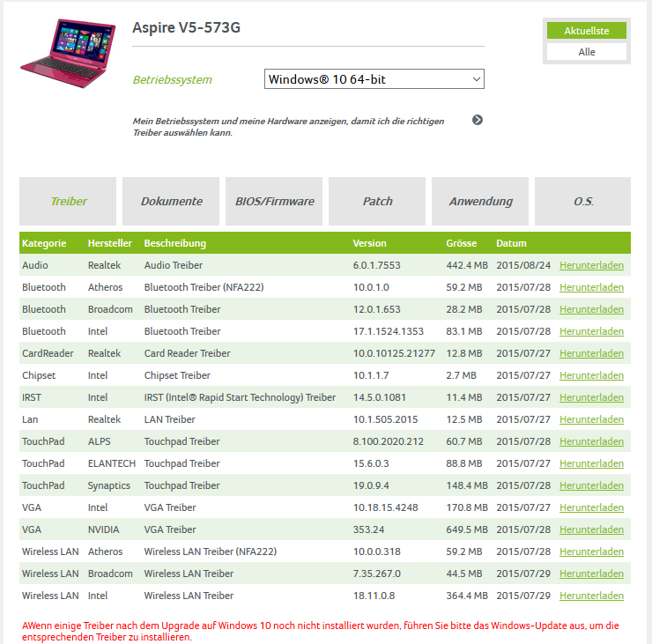Select version cell 10.18.15.4248
The width and height of the screenshot is (652, 644).
point(385,507)
